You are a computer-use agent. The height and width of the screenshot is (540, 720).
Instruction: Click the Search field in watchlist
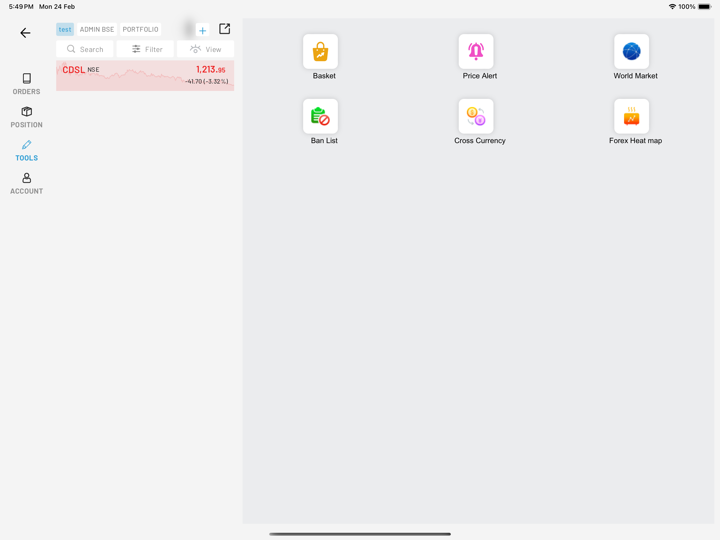(85, 49)
